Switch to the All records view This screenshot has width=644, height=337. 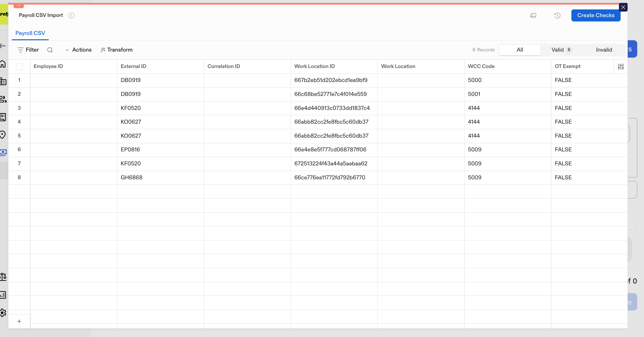(x=520, y=50)
